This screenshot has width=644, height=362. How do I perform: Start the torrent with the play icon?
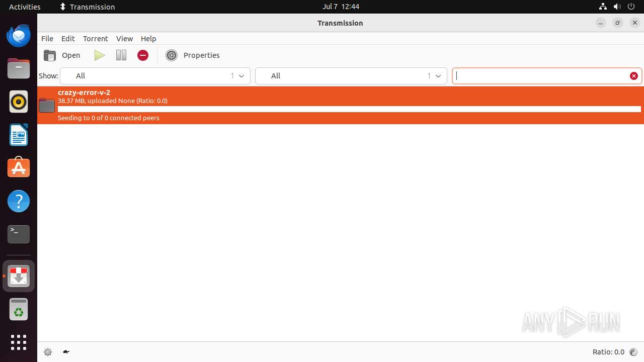coord(100,55)
